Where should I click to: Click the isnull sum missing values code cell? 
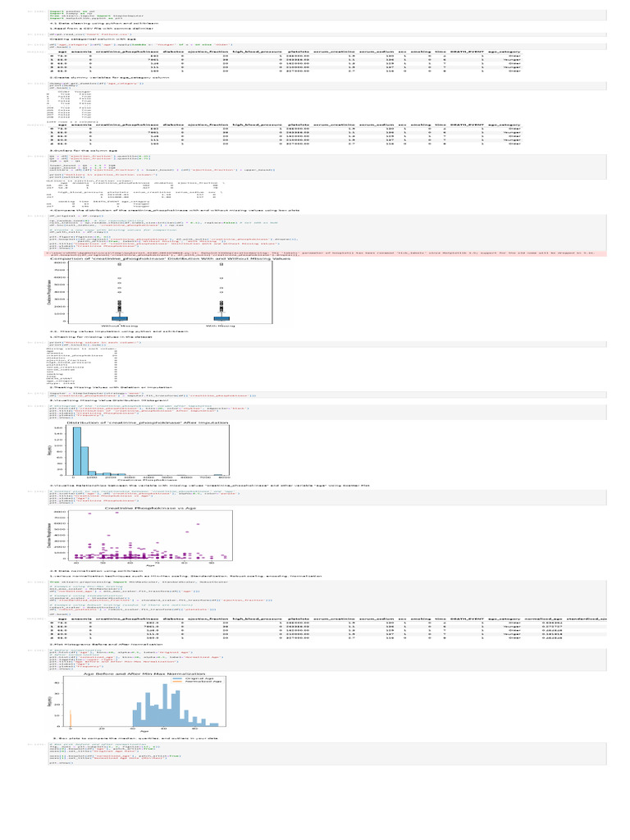tap(327, 342)
